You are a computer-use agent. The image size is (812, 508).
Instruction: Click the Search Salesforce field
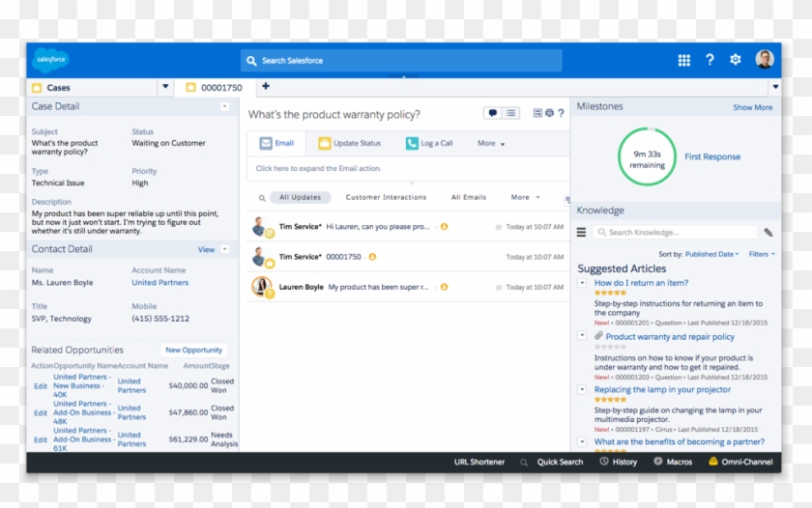pos(401,61)
